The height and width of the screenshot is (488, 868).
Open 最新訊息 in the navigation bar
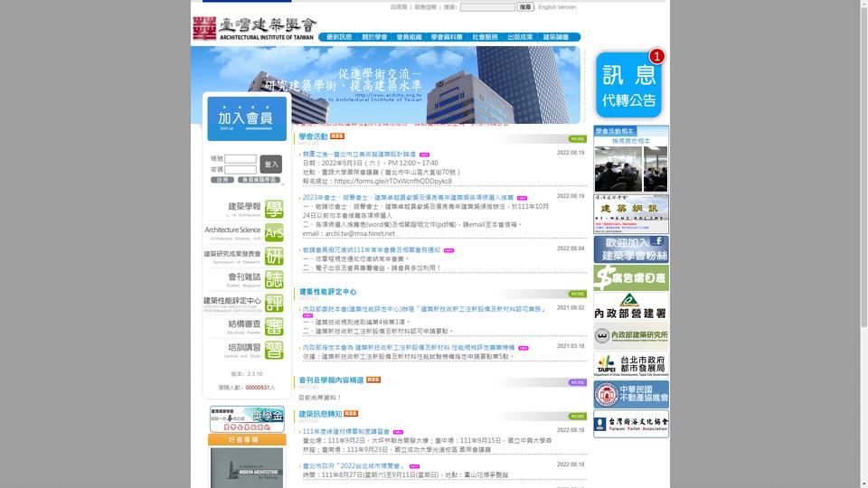(x=339, y=37)
